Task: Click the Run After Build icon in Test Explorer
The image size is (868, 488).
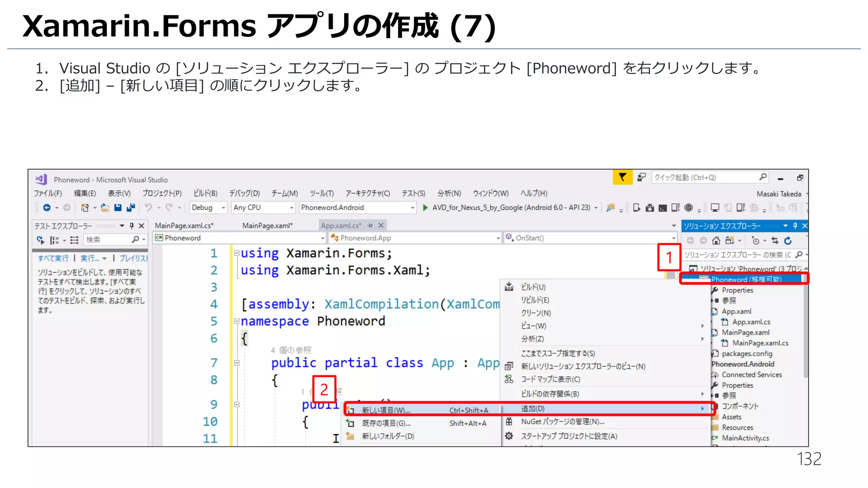Action: [x=40, y=240]
